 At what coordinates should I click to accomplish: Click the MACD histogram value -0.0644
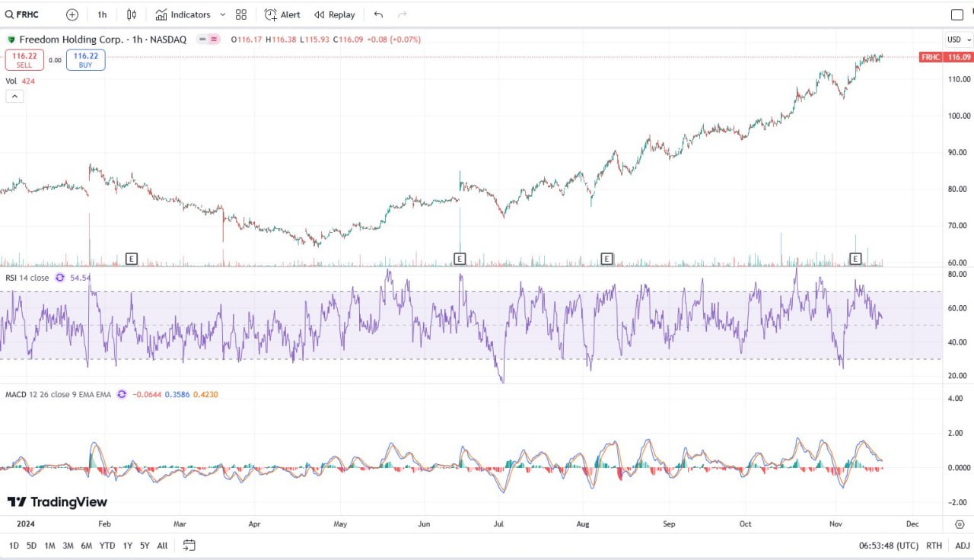(148, 394)
